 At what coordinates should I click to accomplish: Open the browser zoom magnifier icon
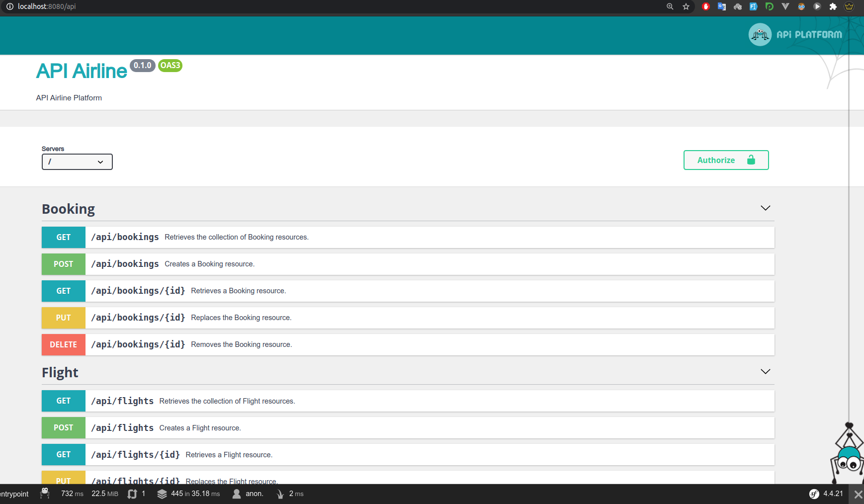(670, 6)
